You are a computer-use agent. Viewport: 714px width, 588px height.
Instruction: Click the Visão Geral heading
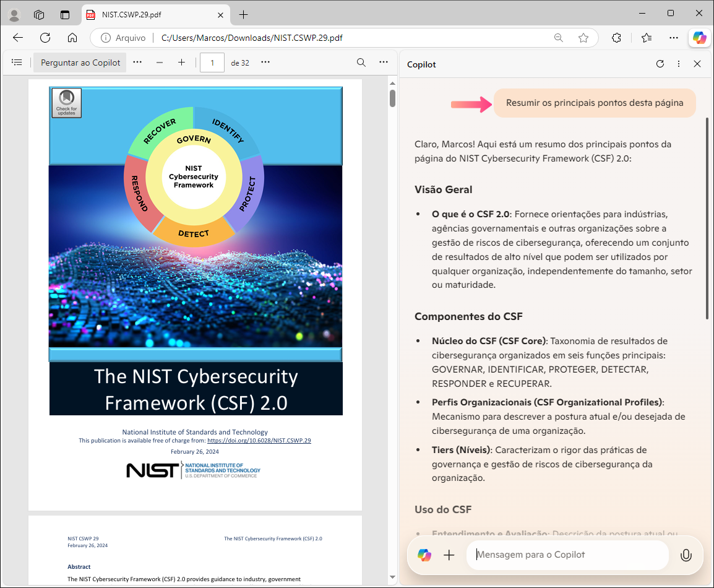[443, 189]
